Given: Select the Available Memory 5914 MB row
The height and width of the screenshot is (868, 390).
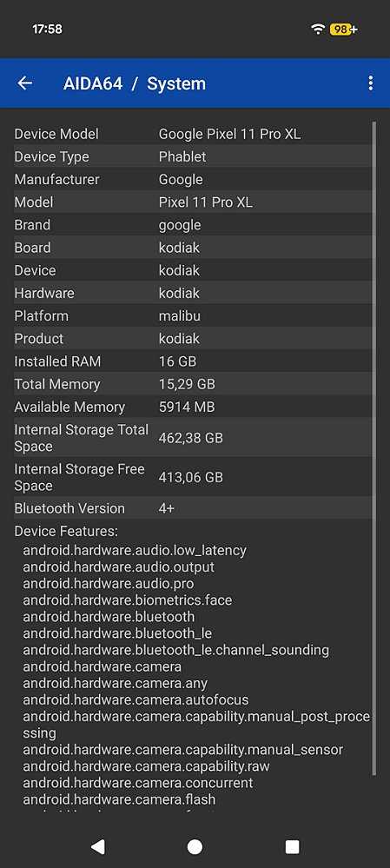Looking at the screenshot, I should (x=193, y=407).
